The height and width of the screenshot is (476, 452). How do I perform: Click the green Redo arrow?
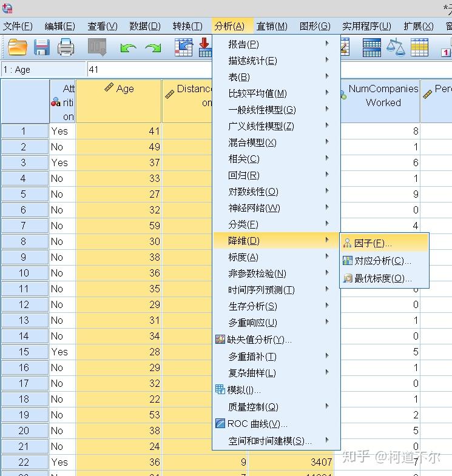[153, 48]
